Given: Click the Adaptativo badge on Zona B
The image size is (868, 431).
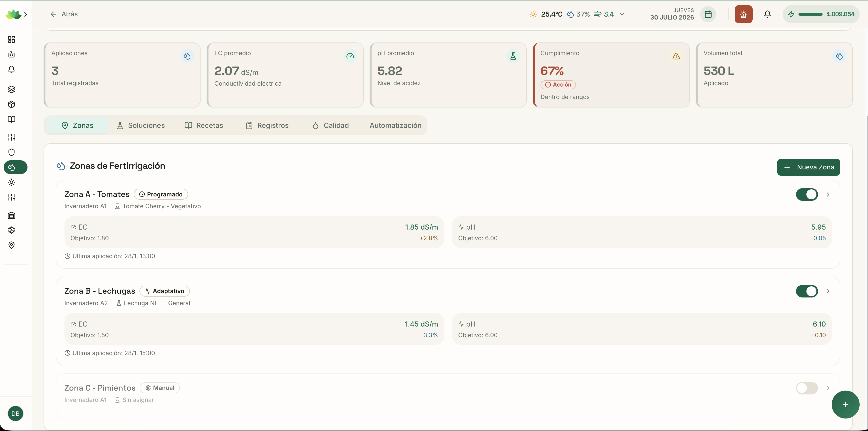Looking at the screenshot, I should tap(164, 291).
